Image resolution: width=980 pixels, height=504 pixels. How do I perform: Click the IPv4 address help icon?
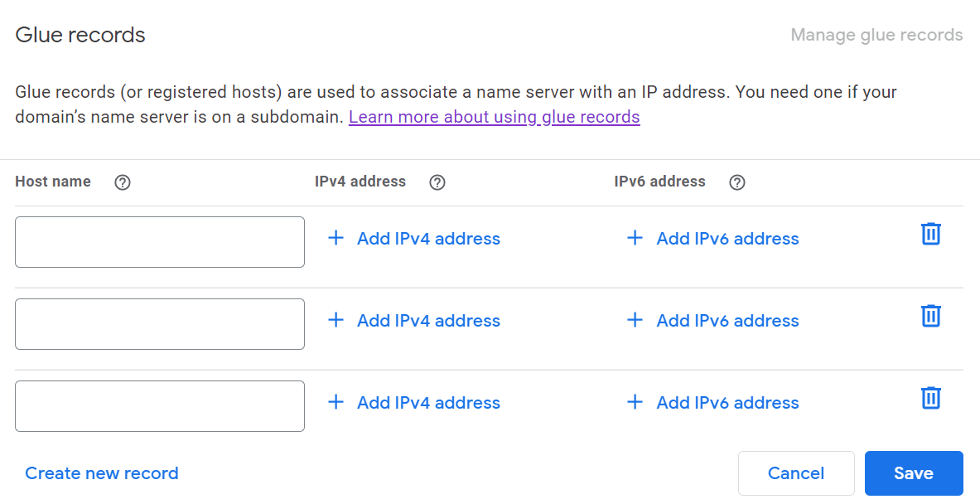(x=437, y=182)
